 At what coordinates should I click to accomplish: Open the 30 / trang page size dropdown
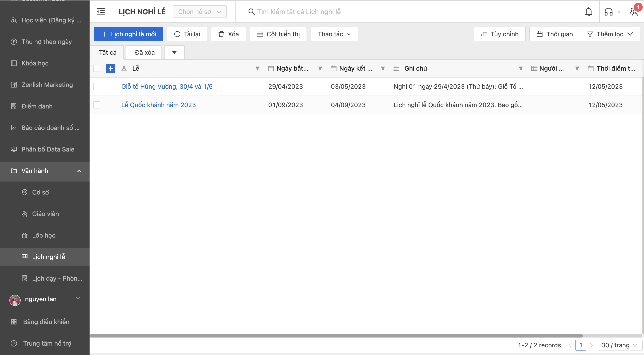click(619, 345)
